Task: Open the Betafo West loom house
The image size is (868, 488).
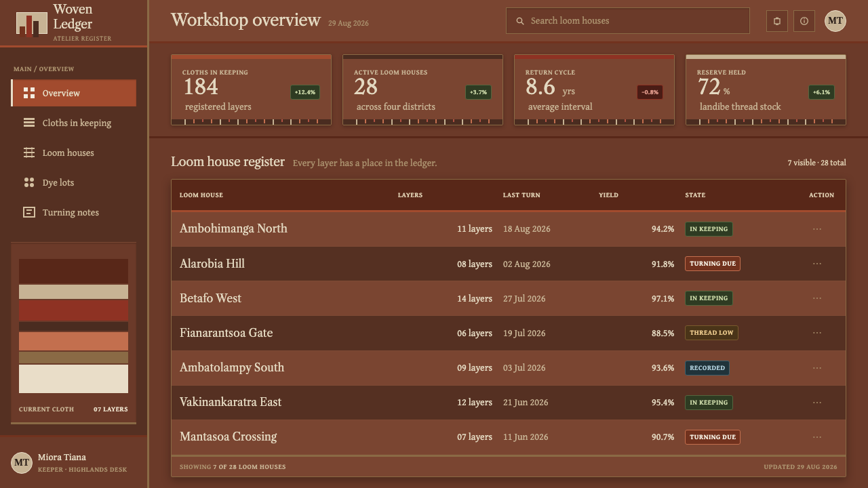Action: tap(210, 298)
